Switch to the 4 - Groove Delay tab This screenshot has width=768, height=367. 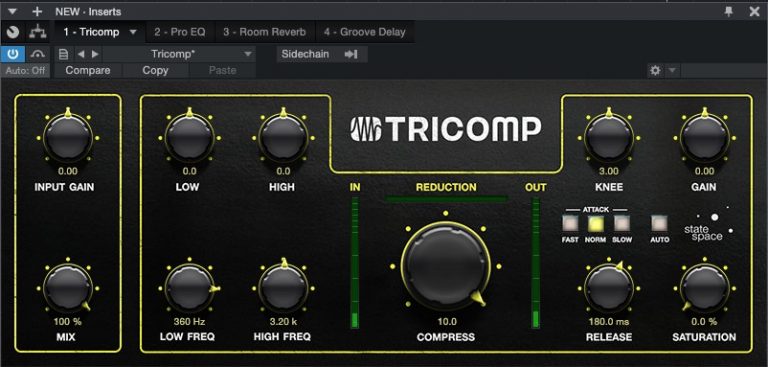(x=364, y=32)
